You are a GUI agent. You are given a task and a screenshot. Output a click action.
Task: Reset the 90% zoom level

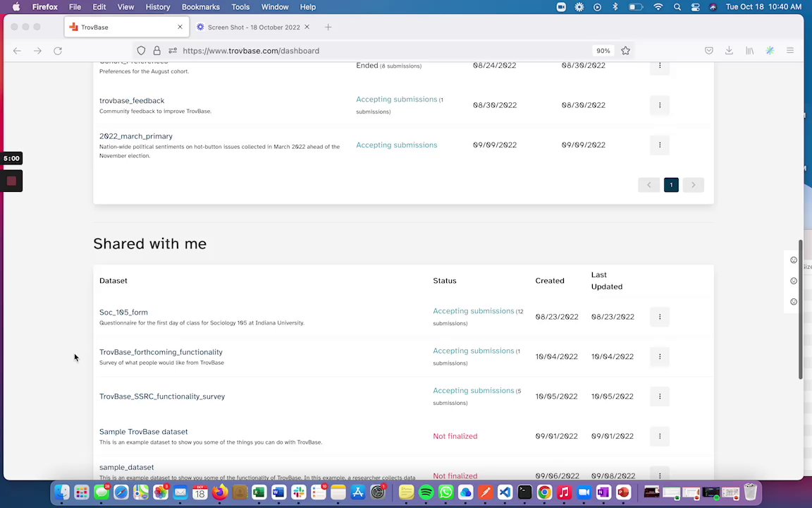click(x=603, y=51)
